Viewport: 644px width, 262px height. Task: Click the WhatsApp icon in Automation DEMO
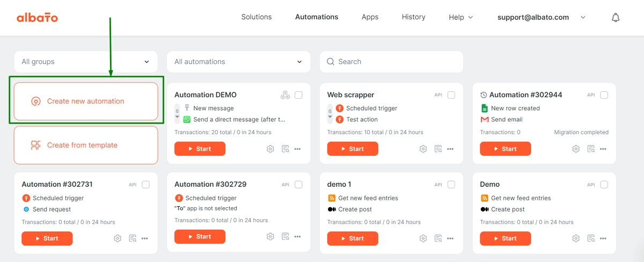187,119
